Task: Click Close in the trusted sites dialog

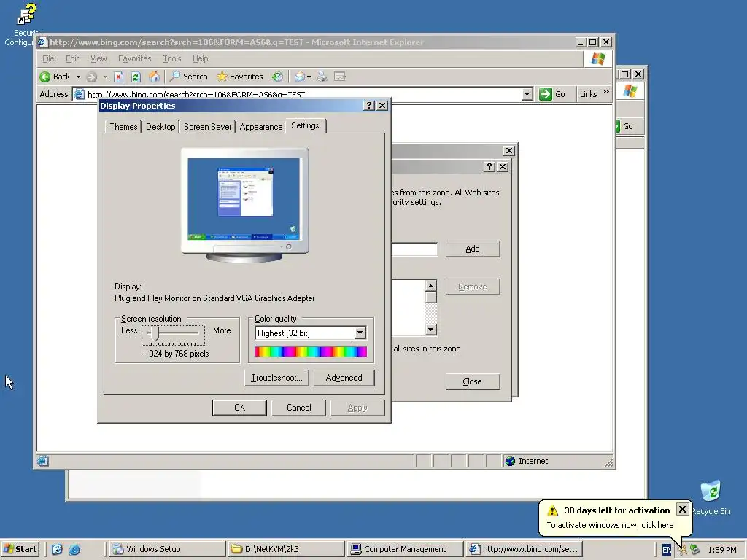Action: 473,381
